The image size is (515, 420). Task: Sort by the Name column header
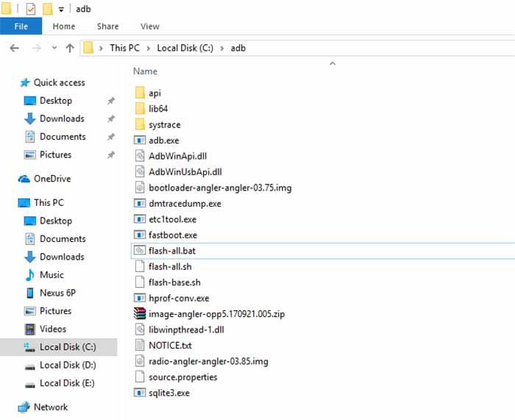pos(145,71)
